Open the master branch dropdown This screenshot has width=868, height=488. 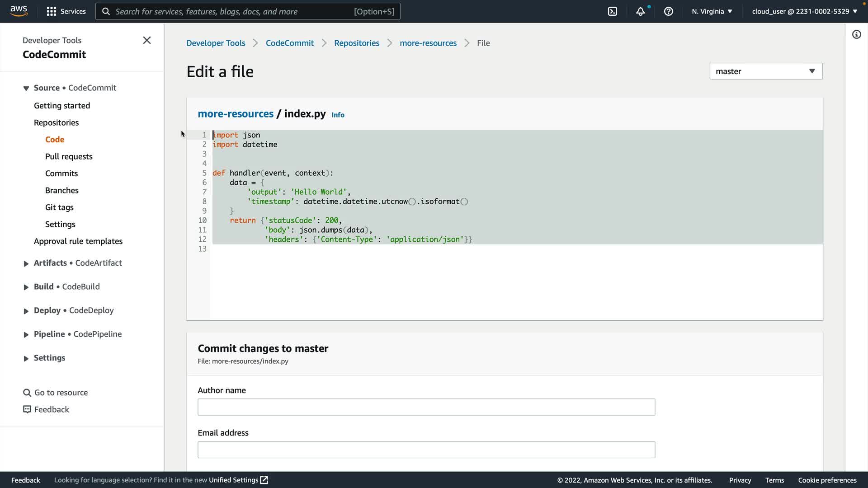(x=765, y=71)
